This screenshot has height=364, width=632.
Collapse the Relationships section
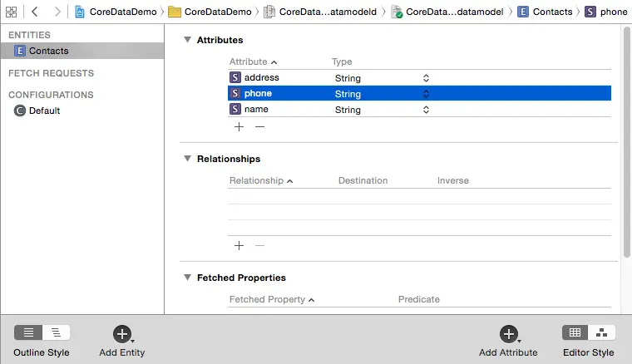pyautogui.click(x=187, y=158)
